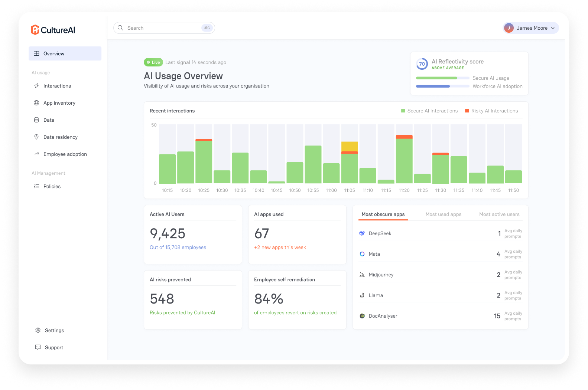Select the Data database icon

tap(36, 120)
